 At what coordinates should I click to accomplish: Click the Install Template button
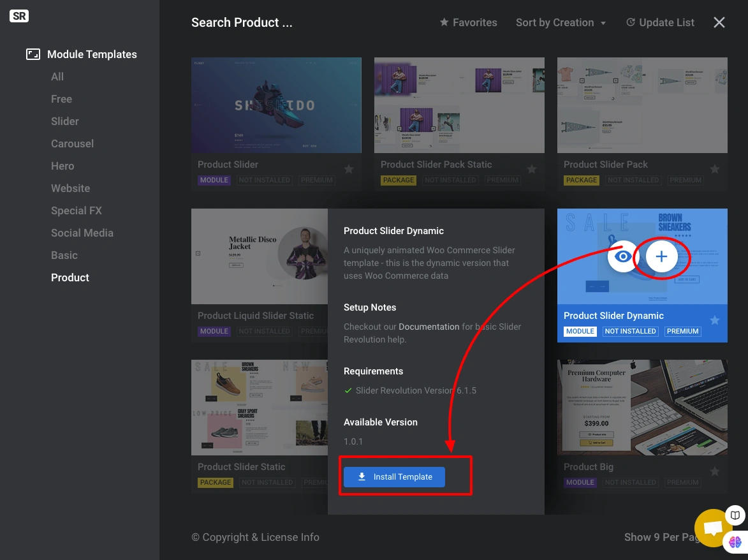pos(394,477)
